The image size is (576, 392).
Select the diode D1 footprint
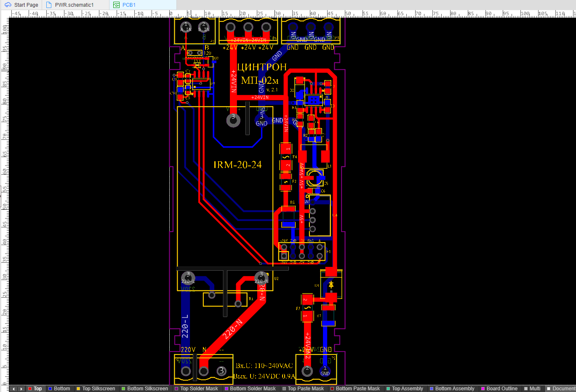click(x=331, y=285)
